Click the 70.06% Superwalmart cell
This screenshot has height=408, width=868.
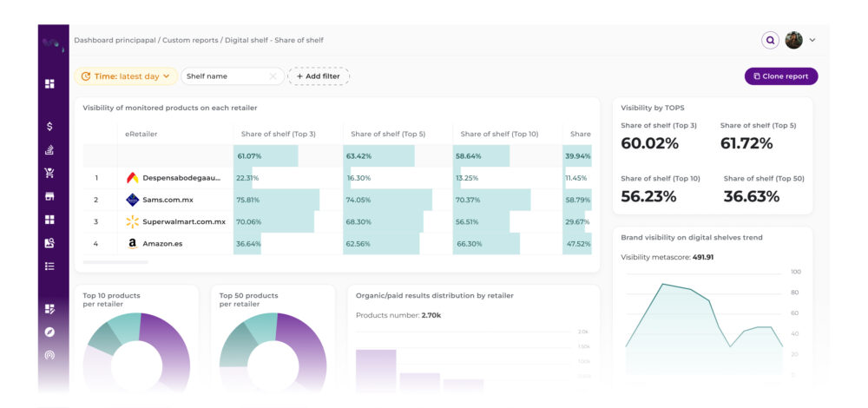[x=288, y=221]
